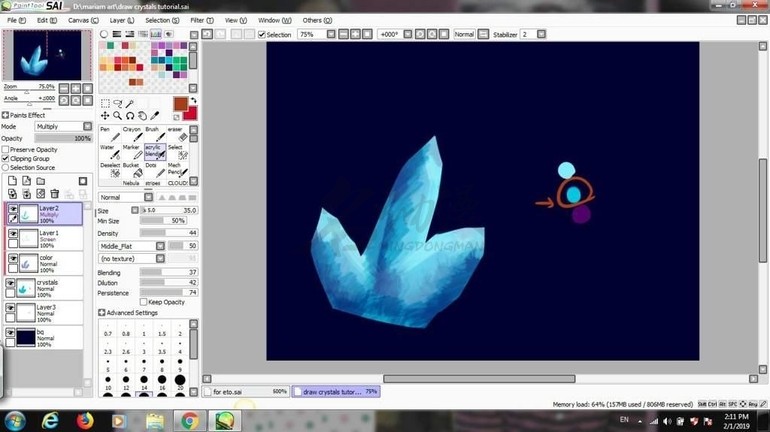770x432 pixels.
Task: Click the delete layer trash icon
Action: point(55,194)
